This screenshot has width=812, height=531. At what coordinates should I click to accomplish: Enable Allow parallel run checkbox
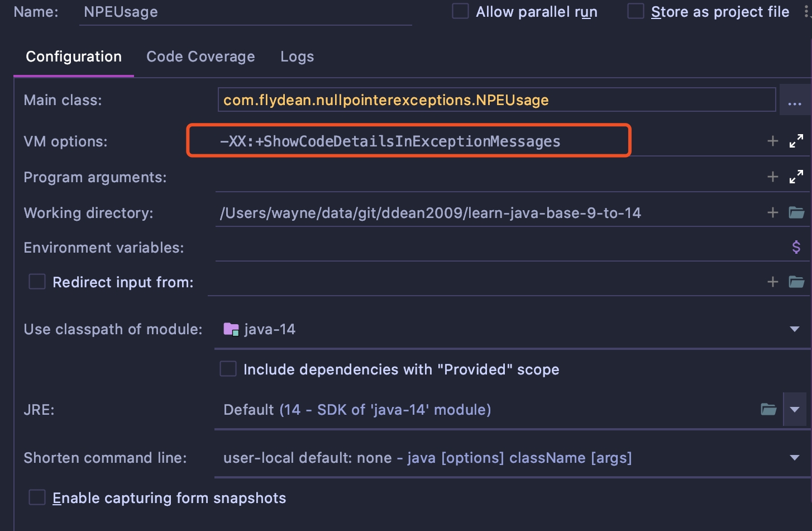(x=460, y=12)
